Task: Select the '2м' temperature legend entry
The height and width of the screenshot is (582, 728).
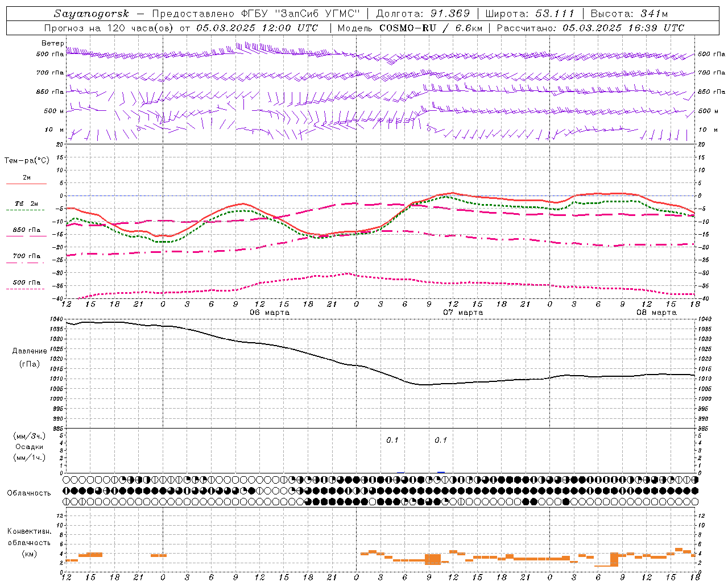Action: click(27, 178)
